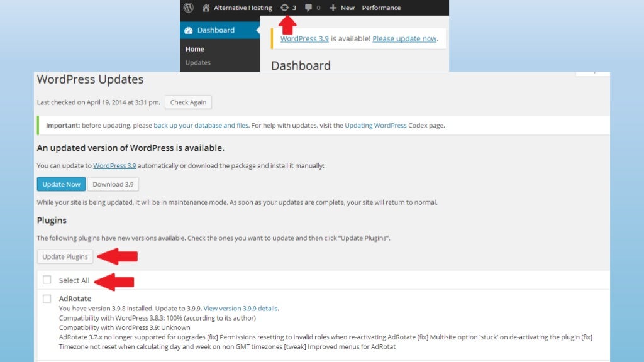Open the comments bubble icon showing 0
The width and height of the screenshot is (644, 362).
pos(313,8)
